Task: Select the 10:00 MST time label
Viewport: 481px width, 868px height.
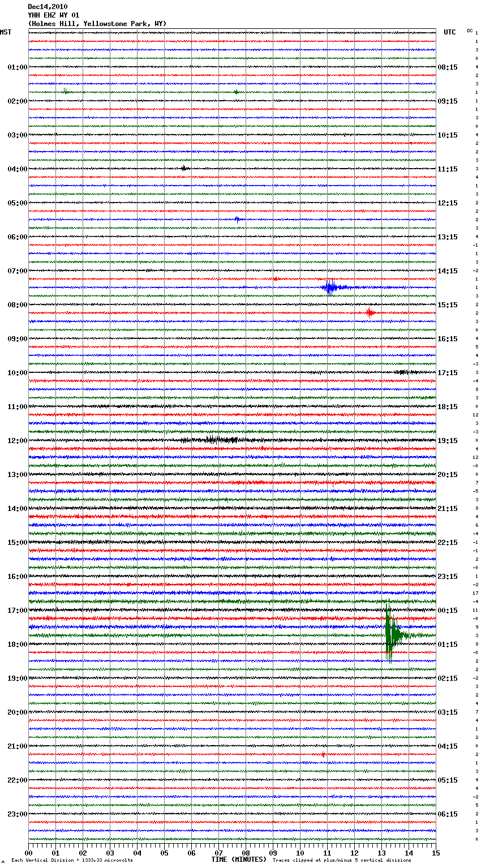Action: click(x=18, y=373)
